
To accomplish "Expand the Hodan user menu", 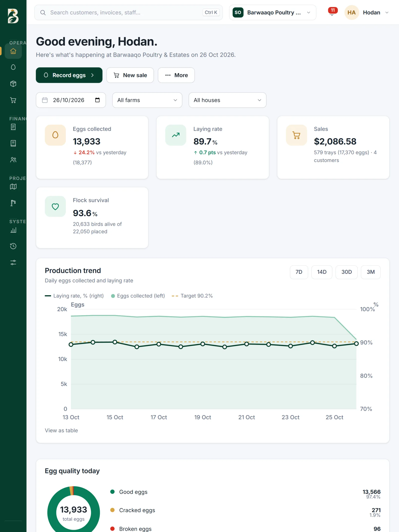I will [x=367, y=12].
